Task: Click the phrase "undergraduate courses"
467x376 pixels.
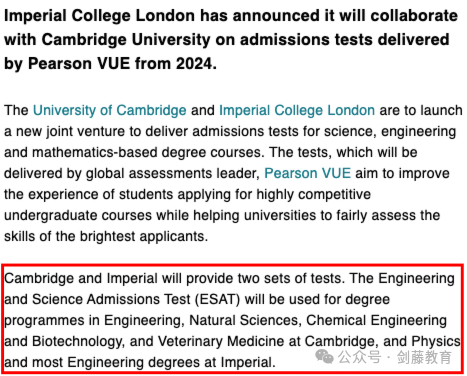Action: click(78, 215)
